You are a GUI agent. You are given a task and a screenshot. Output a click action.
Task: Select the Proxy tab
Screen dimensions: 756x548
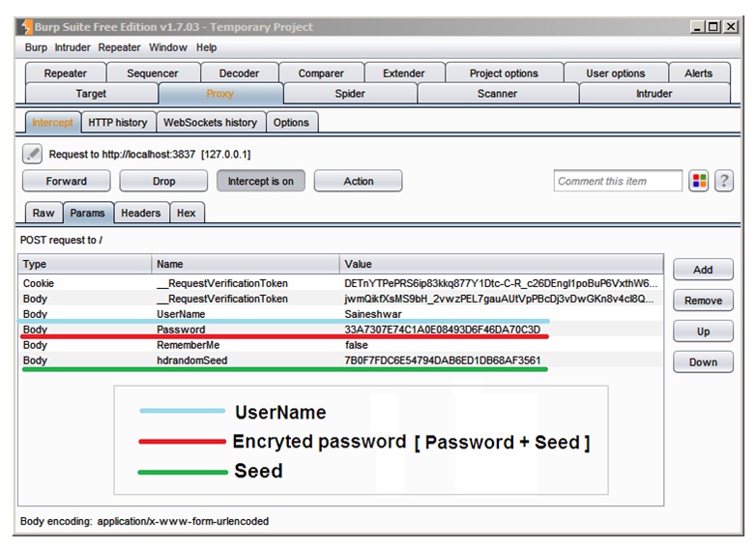(220, 94)
